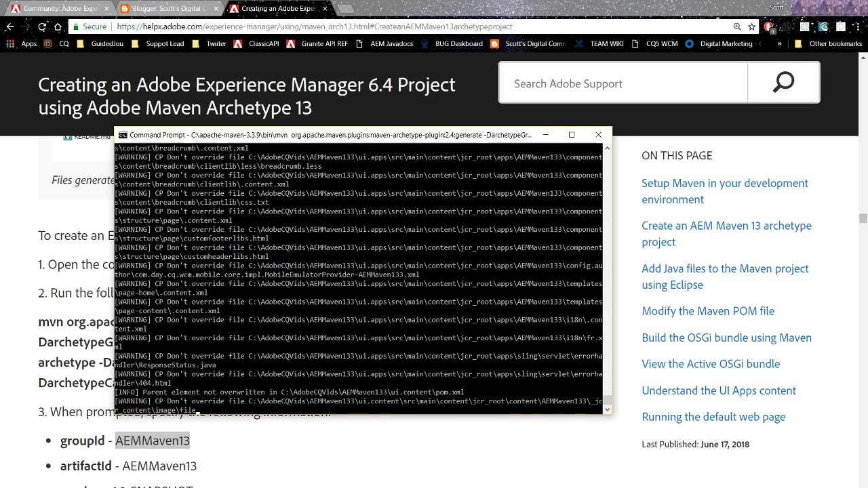Go to Build the OSGi bundle using Maven
This screenshot has width=868, height=488.
click(726, 338)
